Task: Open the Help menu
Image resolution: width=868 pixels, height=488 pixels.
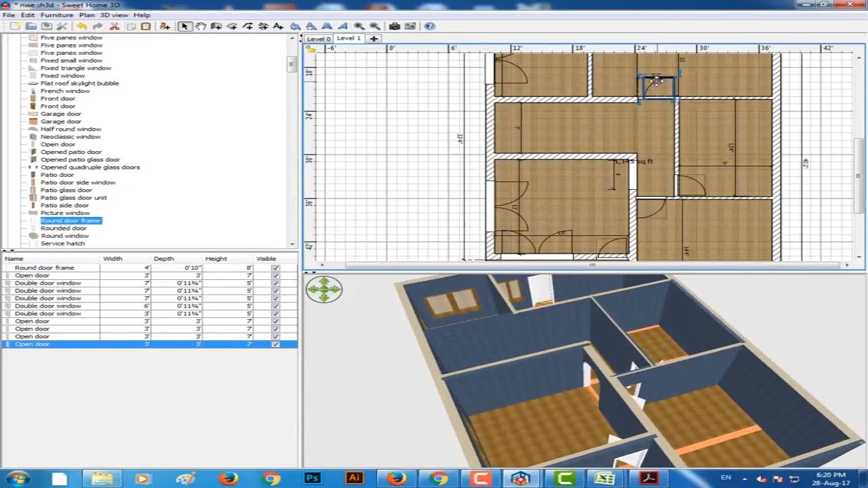Action: coord(142,15)
